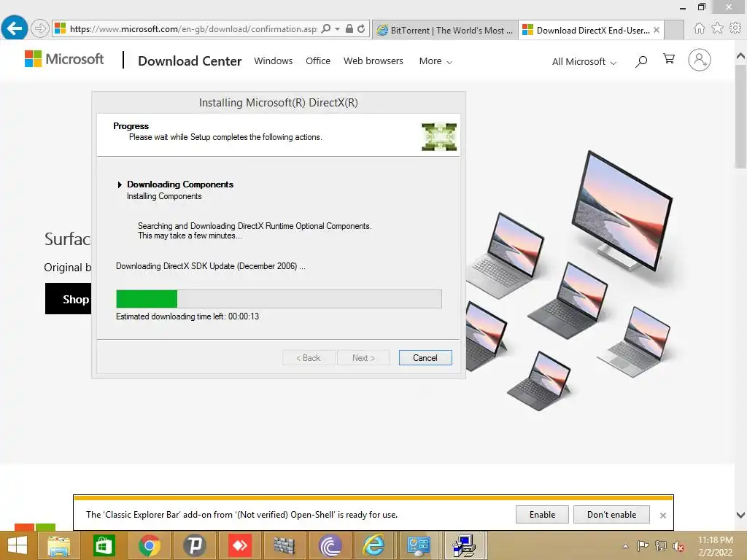Click the Windows Start button

18,545
